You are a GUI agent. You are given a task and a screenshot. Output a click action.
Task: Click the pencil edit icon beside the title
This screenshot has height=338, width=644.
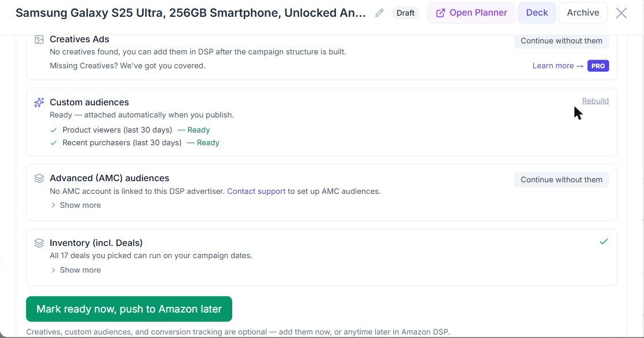pos(379,13)
